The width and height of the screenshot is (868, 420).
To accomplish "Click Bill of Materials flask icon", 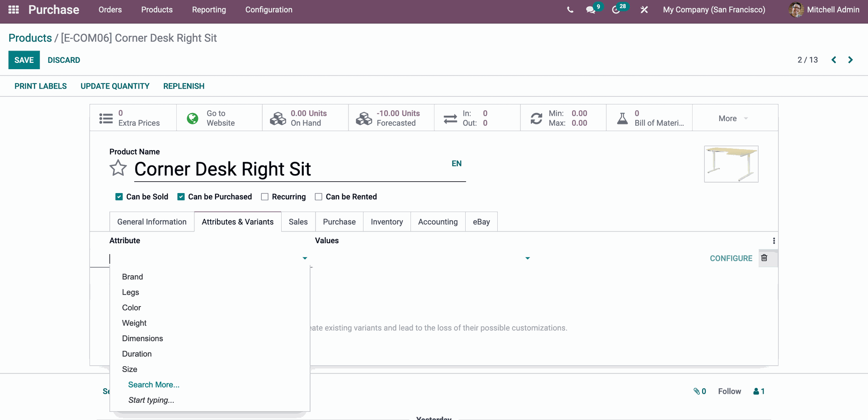I will click(x=623, y=118).
